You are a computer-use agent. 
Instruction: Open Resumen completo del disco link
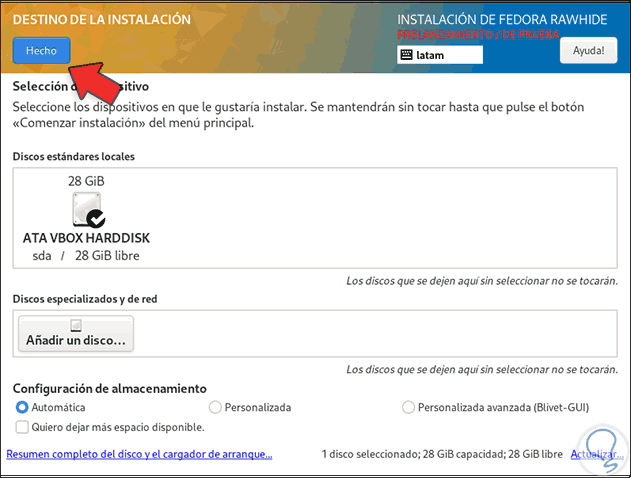click(x=139, y=454)
